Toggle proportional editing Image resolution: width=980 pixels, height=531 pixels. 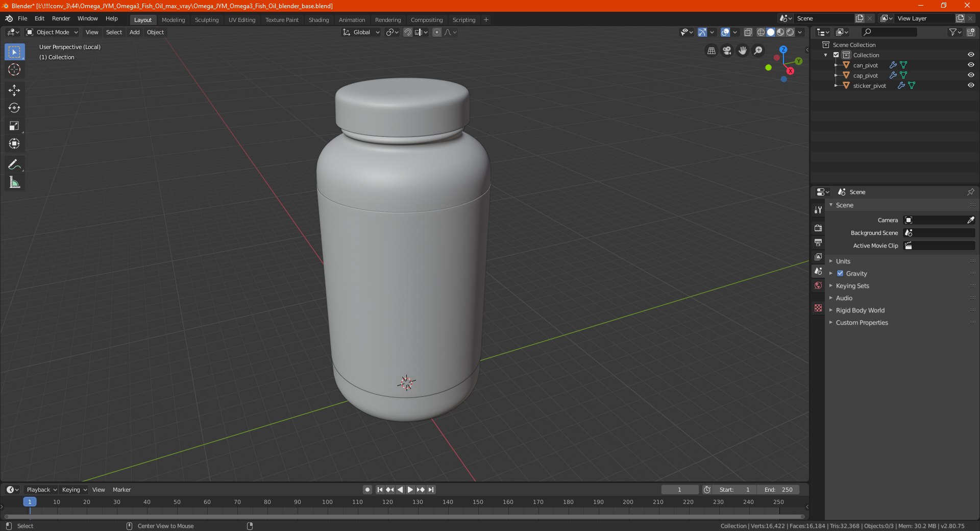437,32
